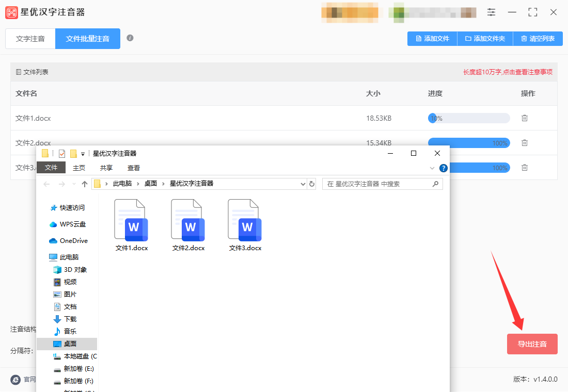568x392 pixels.
Task: Open 新加卷 (E:) drive
Action: [74, 368]
